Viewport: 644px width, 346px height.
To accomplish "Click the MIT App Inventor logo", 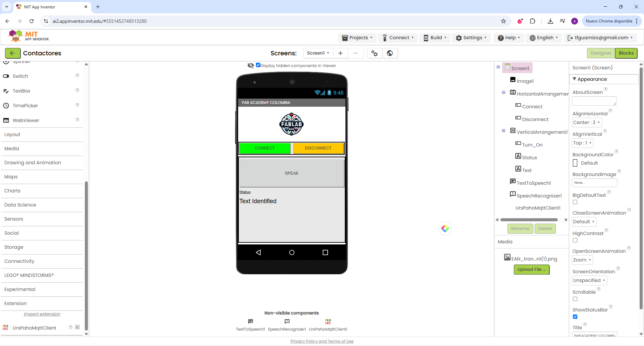I will 29,36.
